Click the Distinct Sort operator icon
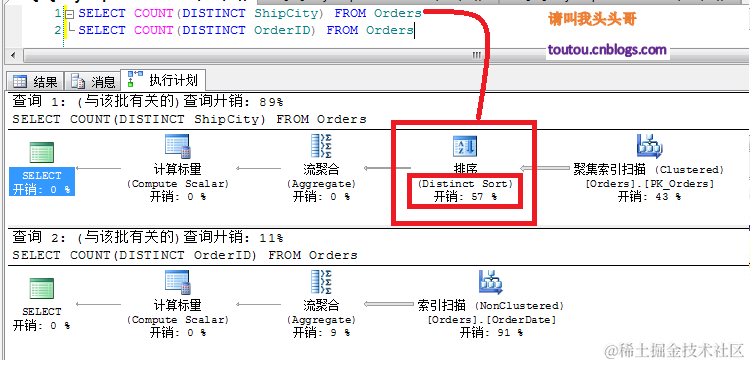The width and height of the screenshot is (750, 365). [465, 146]
